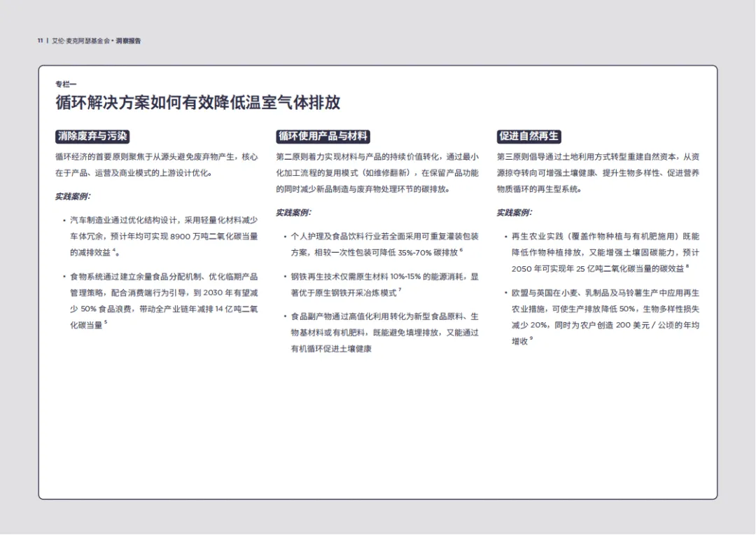Click bullet starting '个人护理及食品饮料行业'

coord(384,244)
